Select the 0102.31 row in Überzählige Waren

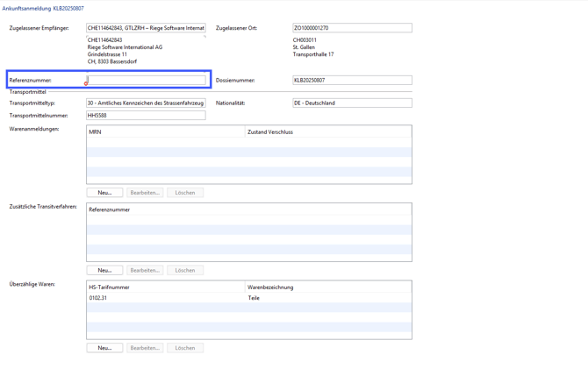coord(248,298)
